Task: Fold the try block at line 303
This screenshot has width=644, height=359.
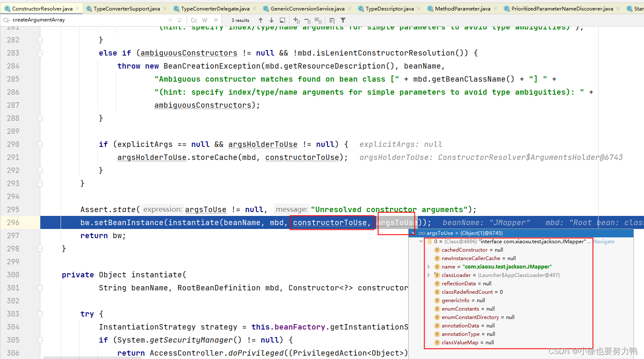Action: click(40, 314)
